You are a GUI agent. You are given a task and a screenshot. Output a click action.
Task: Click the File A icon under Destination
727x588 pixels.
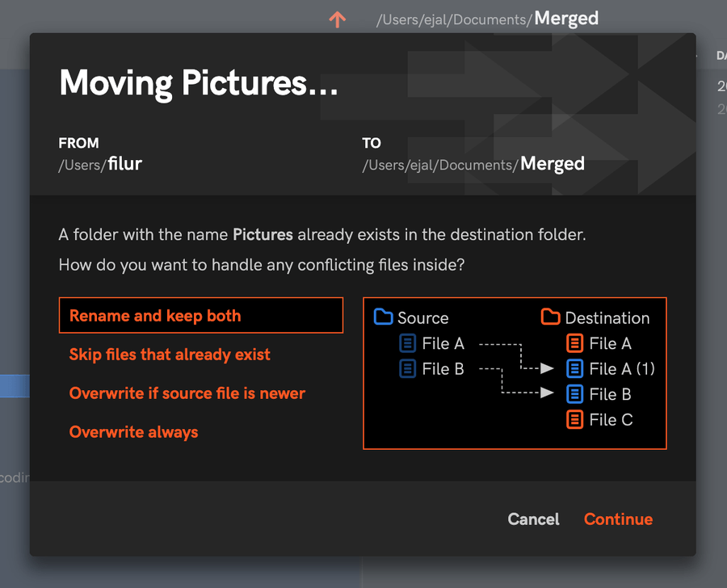(574, 342)
